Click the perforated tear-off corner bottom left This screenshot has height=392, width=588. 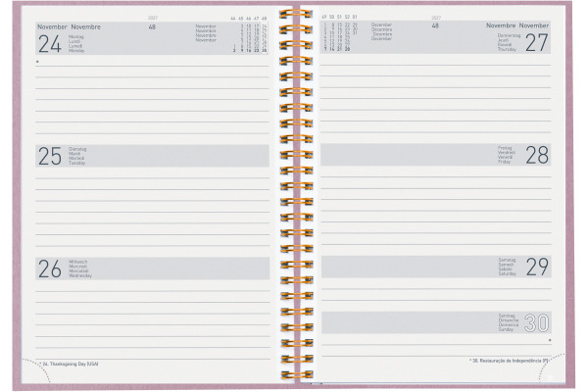point(36,370)
